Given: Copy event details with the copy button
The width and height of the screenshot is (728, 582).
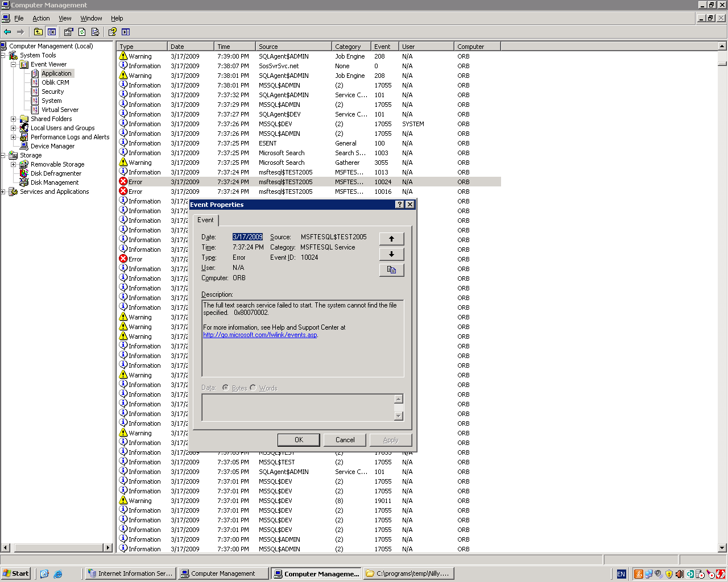Looking at the screenshot, I should point(391,270).
